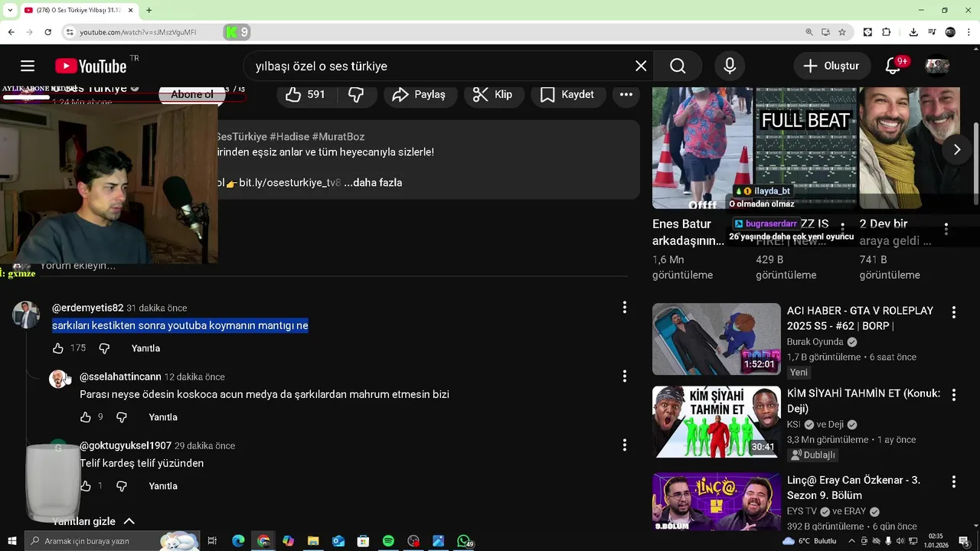Share the video via Paylaş
This screenshot has width=980, height=551.
click(x=418, y=94)
